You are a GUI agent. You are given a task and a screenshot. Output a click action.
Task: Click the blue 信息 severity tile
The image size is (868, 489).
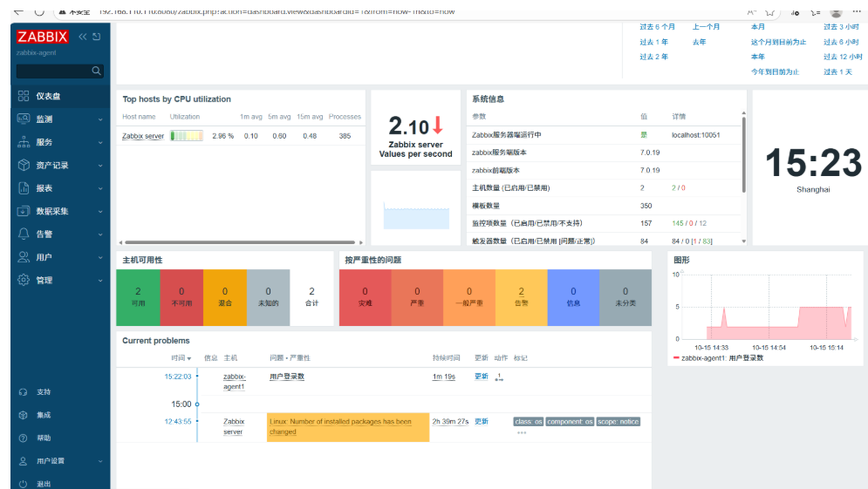click(x=573, y=297)
